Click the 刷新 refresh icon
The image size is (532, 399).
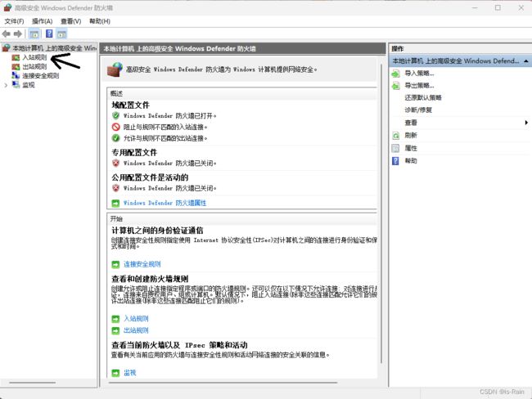tap(395, 136)
